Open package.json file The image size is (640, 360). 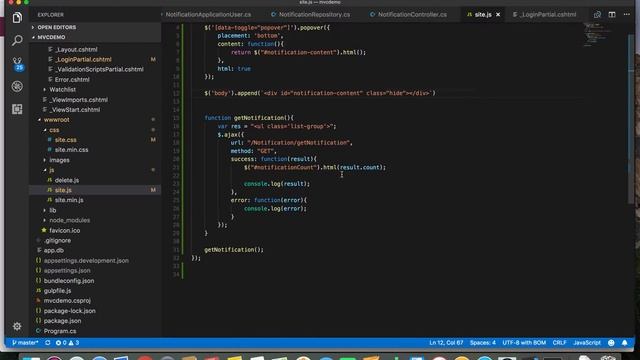[x=62, y=321]
